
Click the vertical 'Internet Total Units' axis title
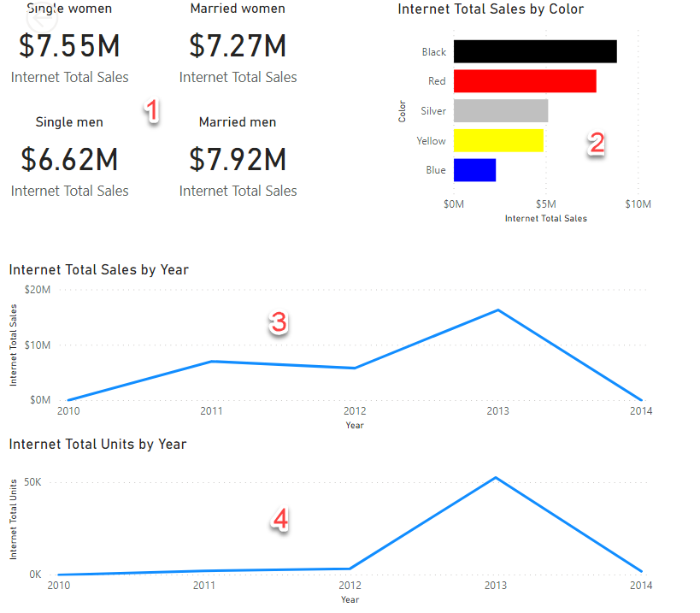point(14,519)
